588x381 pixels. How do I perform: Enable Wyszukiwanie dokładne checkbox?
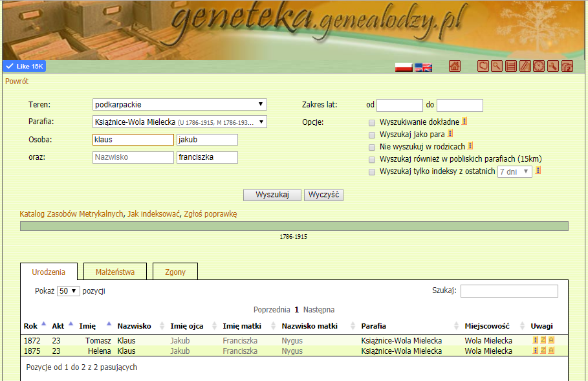(x=372, y=122)
